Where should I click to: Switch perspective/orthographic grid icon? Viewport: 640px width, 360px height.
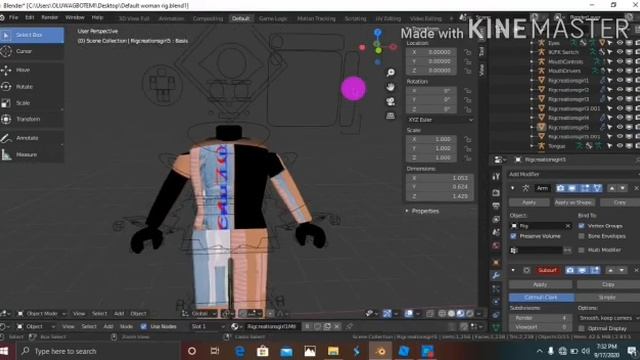391,116
